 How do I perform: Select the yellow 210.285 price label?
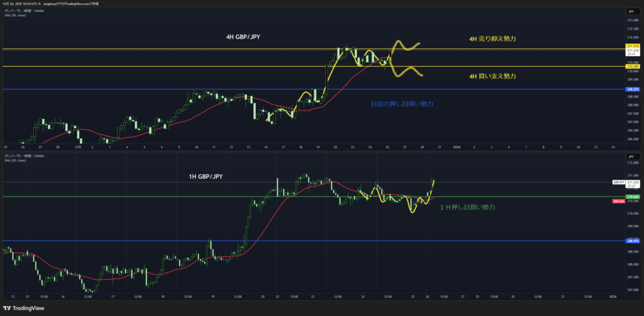coord(632,66)
